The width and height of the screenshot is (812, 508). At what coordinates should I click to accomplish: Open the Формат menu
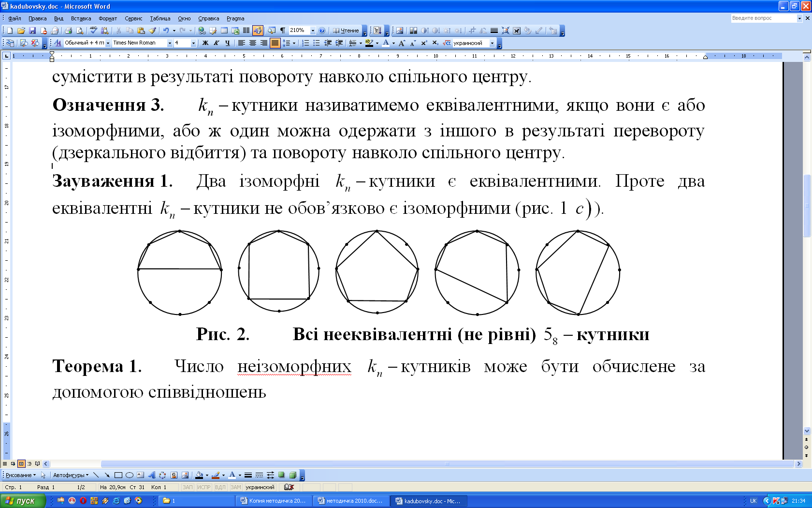pos(108,18)
